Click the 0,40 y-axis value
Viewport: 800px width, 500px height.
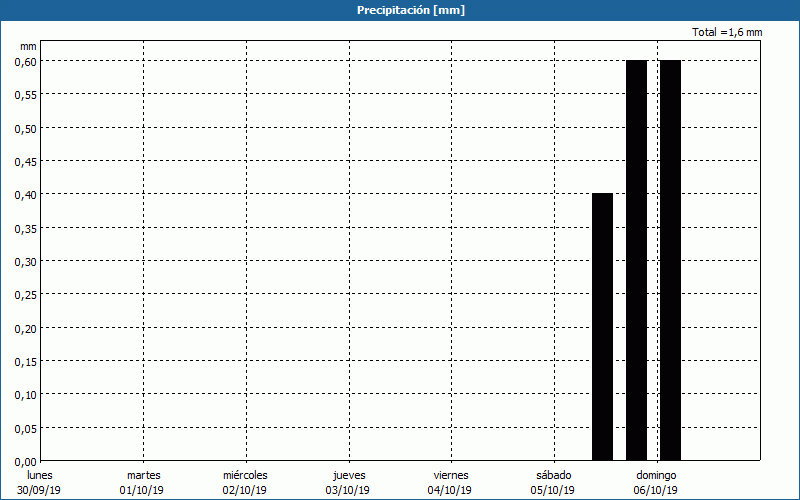tap(26, 195)
